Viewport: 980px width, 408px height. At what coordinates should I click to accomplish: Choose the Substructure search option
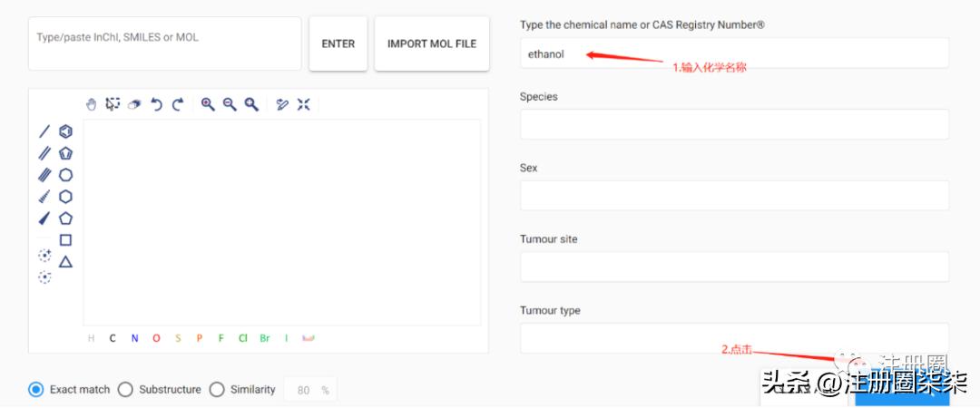tap(125, 390)
